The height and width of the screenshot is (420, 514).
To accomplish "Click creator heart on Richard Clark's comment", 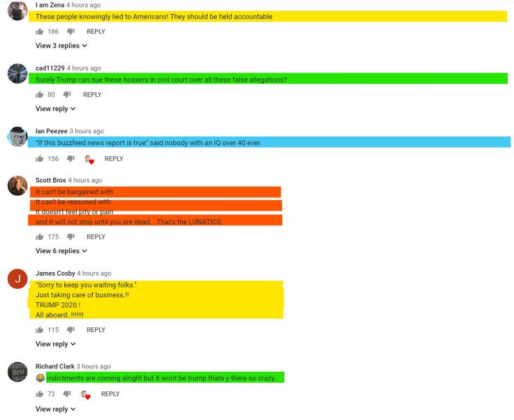I will click(x=85, y=395).
